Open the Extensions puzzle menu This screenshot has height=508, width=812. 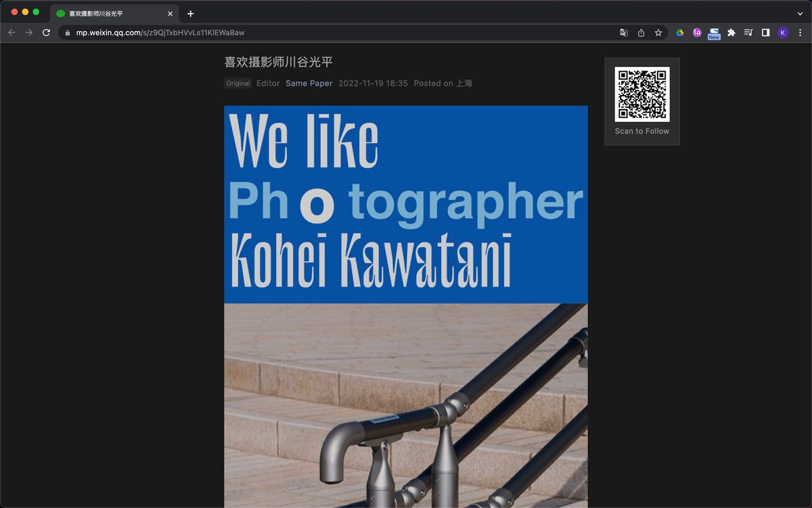click(x=731, y=33)
